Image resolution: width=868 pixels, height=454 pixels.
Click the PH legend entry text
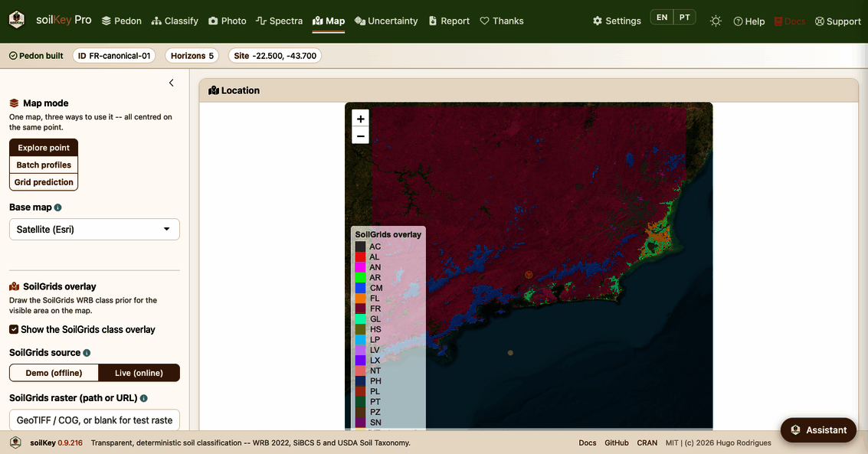(375, 381)
